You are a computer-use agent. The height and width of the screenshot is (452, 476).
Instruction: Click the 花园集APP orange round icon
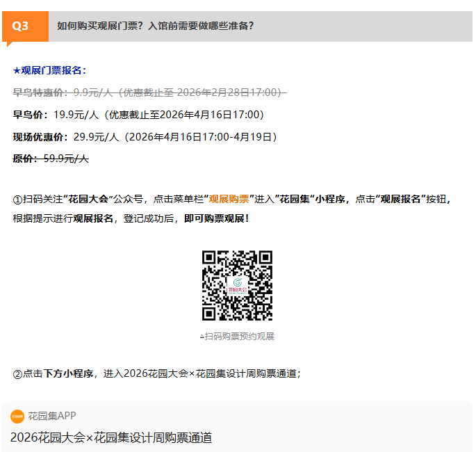(17, 416)
